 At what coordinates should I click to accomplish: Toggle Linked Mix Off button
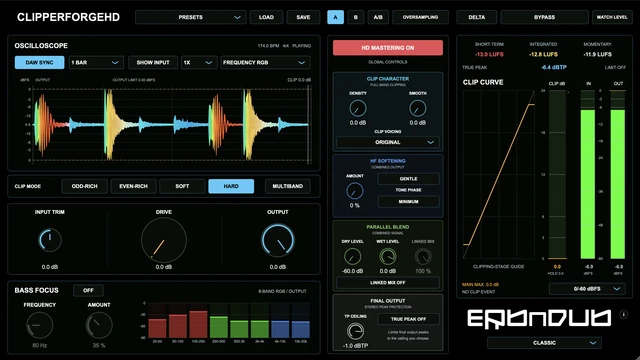pos(388,282)
